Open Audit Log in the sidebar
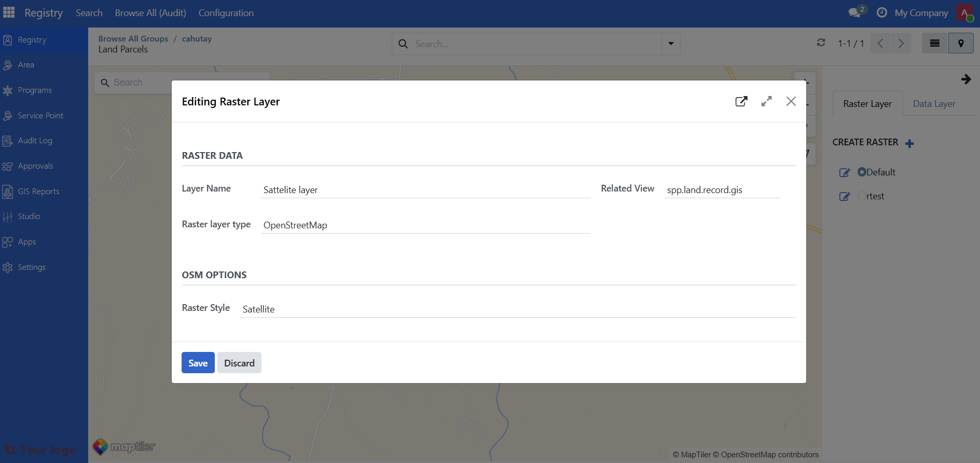This screenshot has width=980, height=463. (x=44, y=141)
